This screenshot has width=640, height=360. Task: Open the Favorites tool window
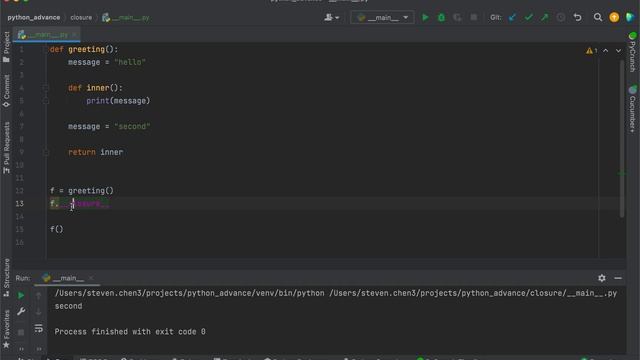[6, 329]
